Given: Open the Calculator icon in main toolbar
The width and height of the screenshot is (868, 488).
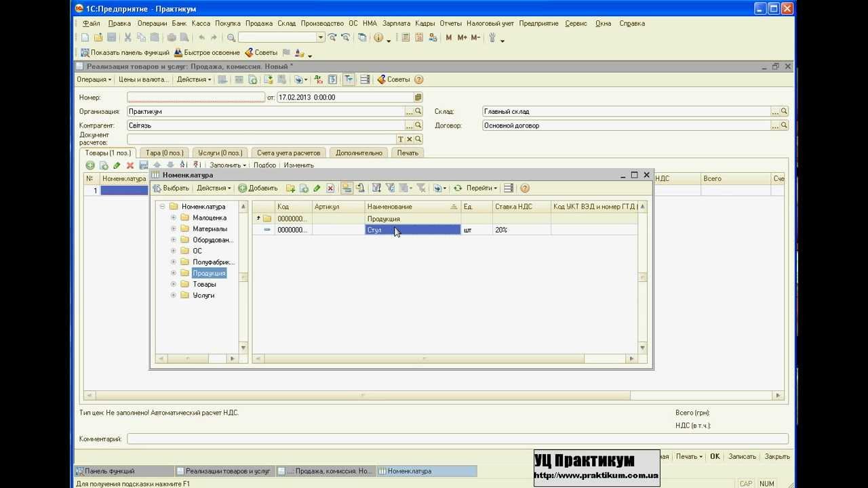Looking at the screenshot, I should click(406, 37).
